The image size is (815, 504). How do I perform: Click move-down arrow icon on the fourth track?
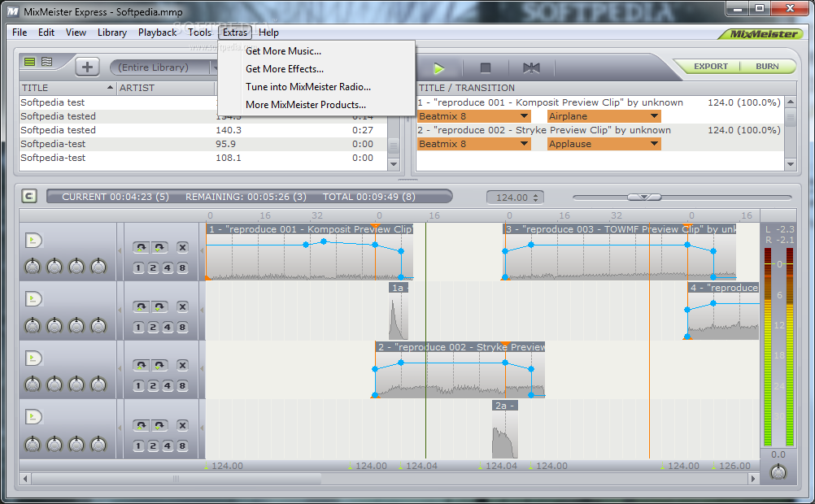coord(159,425)
